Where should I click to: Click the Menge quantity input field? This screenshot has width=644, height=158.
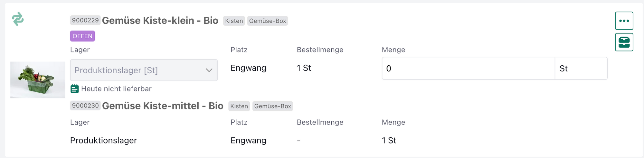468,69
